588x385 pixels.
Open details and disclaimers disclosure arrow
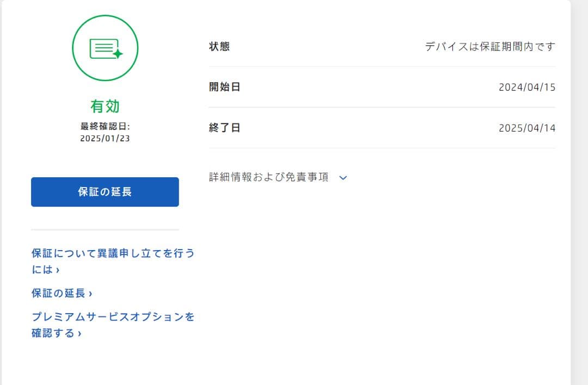(343, 178)
